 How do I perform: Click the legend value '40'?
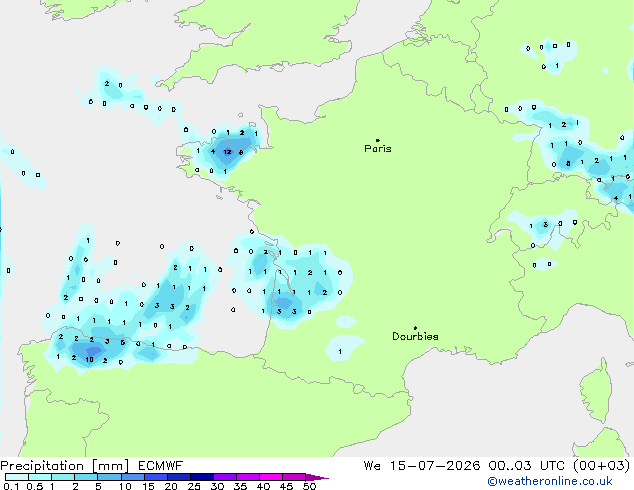click(263, 486)
